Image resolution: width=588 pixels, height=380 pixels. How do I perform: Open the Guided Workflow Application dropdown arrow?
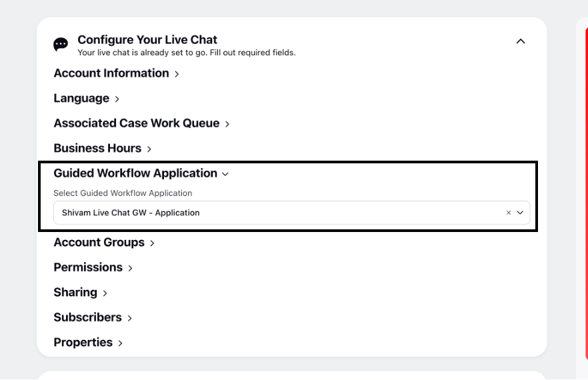point(520,213)
